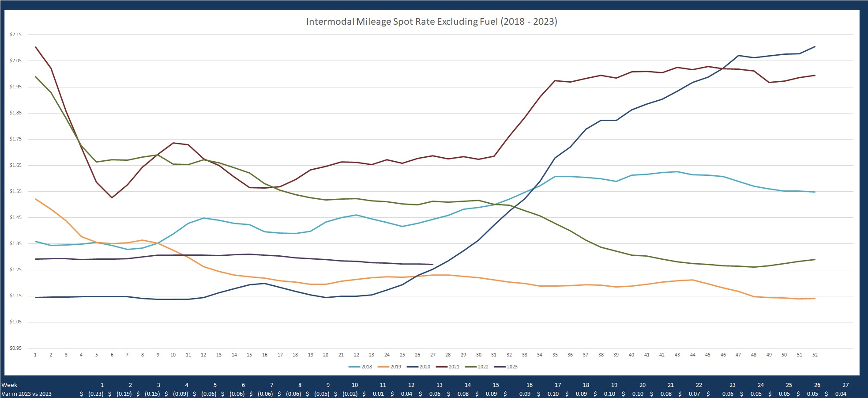Click x-axis week label 40
Image resolution: width=868 pixels, height=398 pixels.
(631, 355)
